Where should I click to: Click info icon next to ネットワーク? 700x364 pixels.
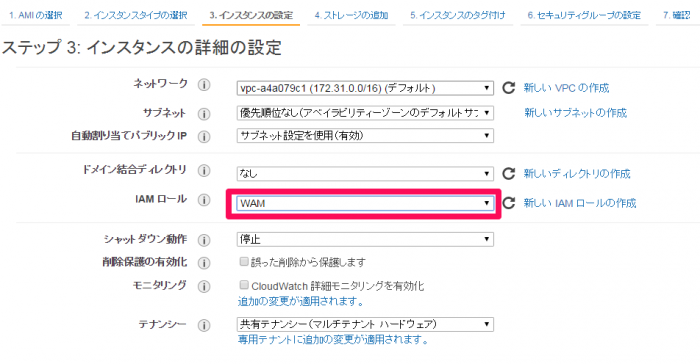pyautogui.click(x=204, y=85)
